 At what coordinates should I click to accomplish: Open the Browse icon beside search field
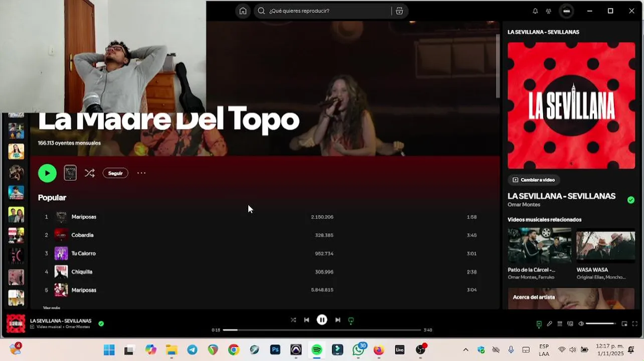click(x=399, y=11)
